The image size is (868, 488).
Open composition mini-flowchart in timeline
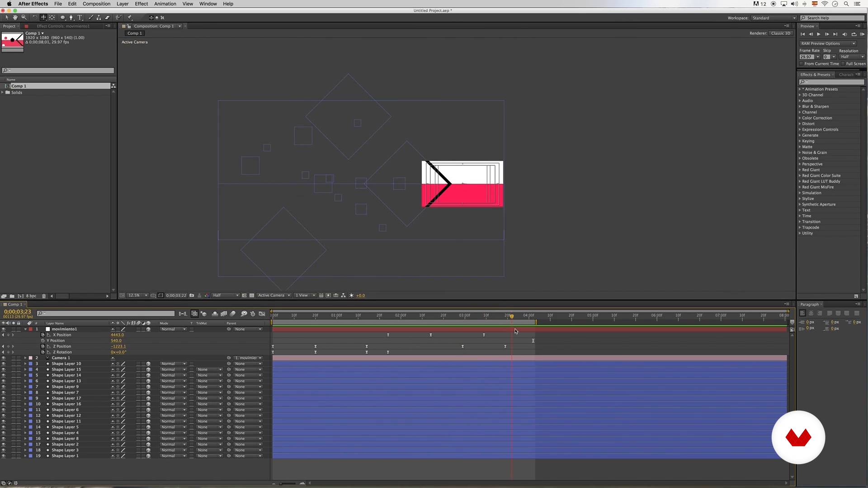183,314
